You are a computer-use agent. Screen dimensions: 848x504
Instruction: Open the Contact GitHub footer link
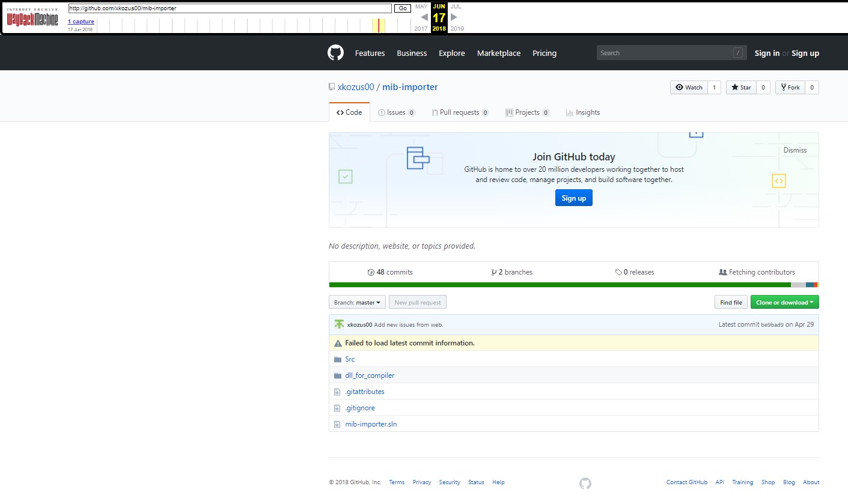(x=687, y=482)
